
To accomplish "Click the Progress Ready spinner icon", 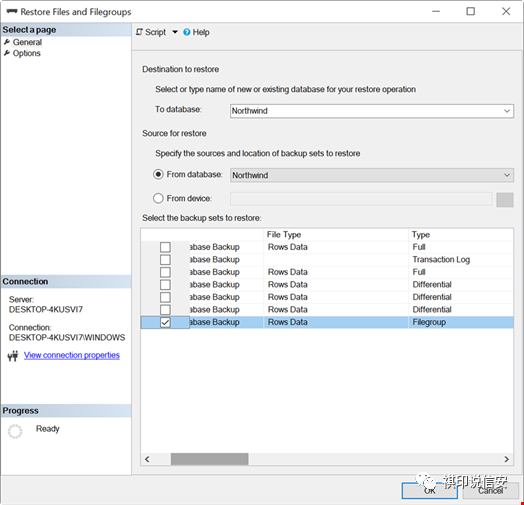I will pyautogui.click(x=15, y=431).
